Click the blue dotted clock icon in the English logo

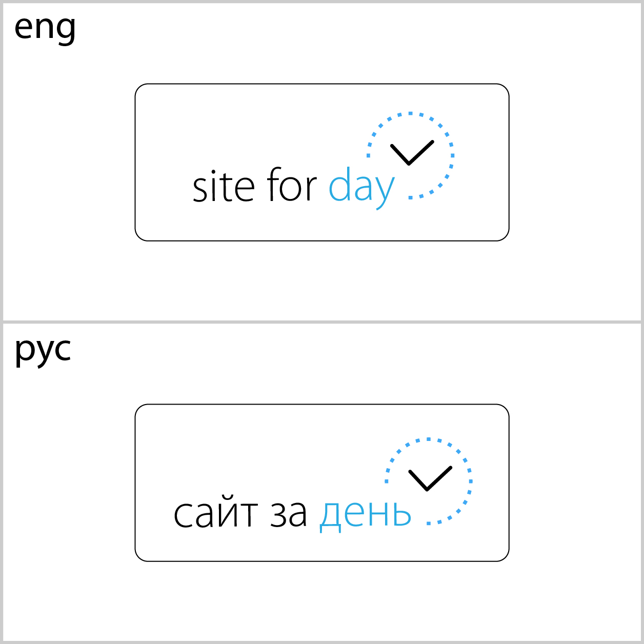[x=410, y=154]
